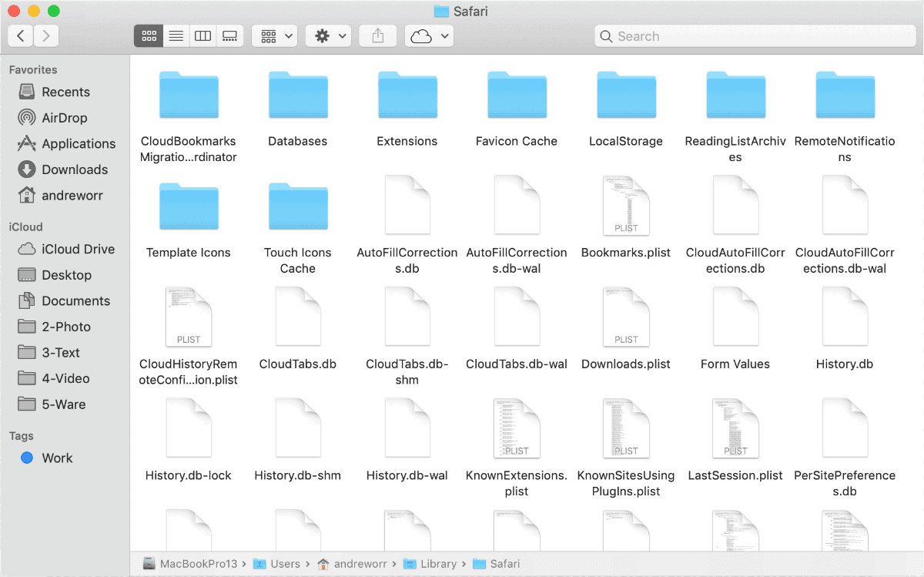Switch to gallery view
924x577 pixels.
click(x=229, y=36)
